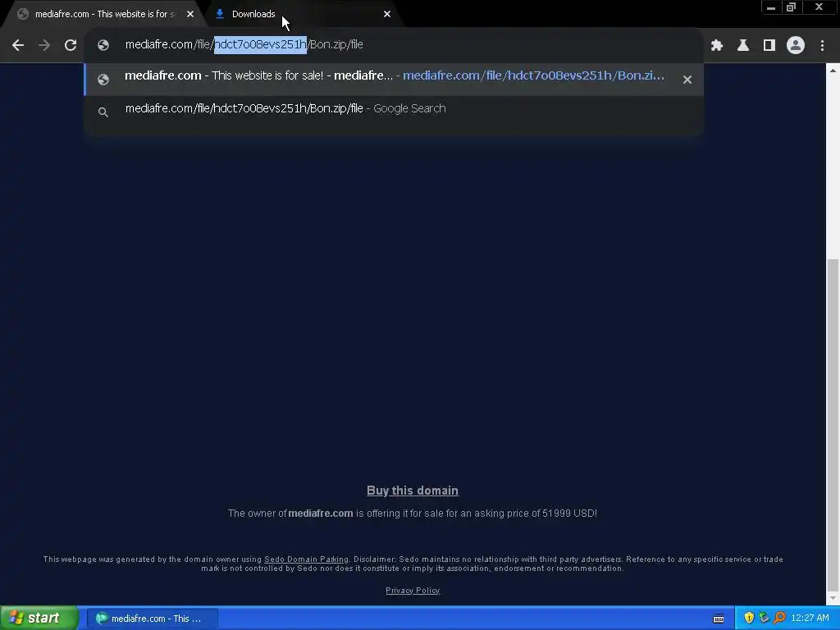The height and width of the screenshot is (630, 840).
Task: Click the address bar URL field
Action: (394, 45)
